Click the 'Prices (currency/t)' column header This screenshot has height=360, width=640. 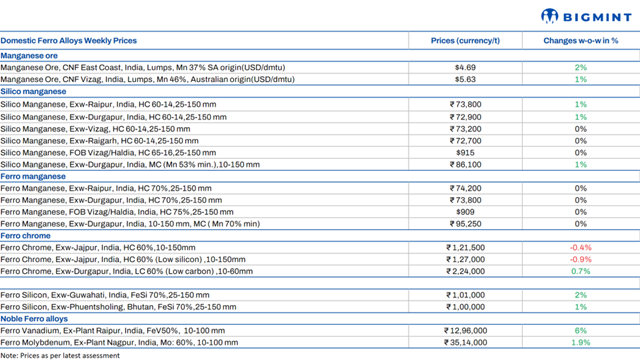tap(465, 41)
